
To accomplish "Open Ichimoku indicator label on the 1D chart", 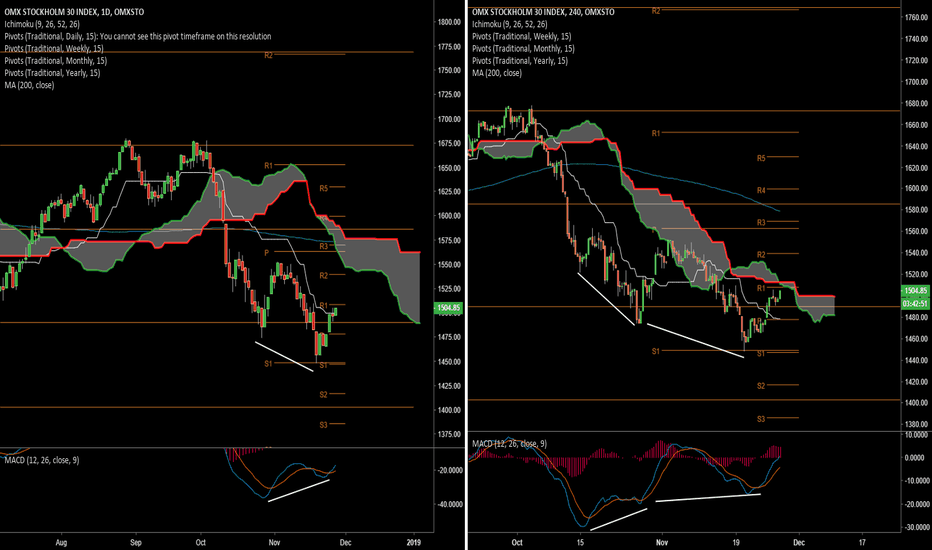I will pyautogui.click(x=42, y=24).
